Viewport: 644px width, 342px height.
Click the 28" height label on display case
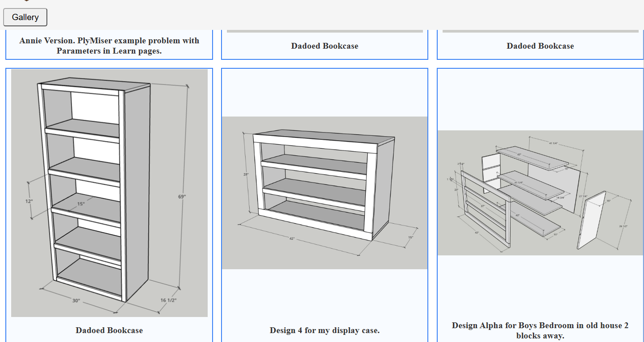pos(246,174)
